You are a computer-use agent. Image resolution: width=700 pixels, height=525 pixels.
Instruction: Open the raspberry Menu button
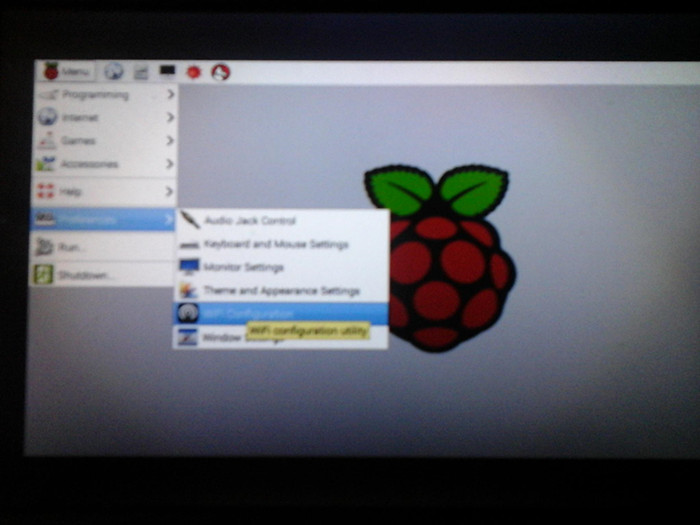67,71
